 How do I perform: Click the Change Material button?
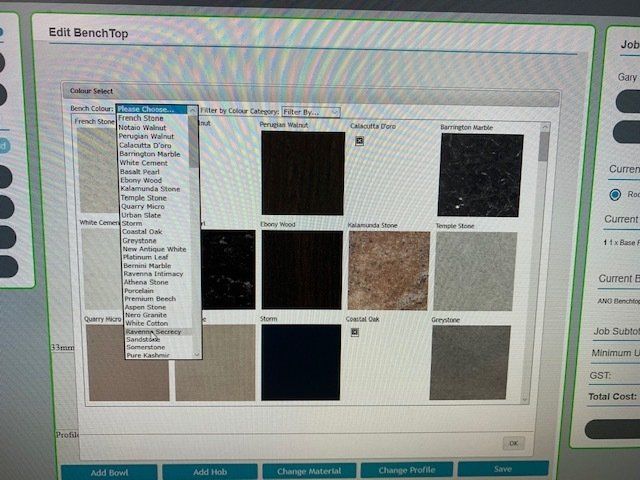pos(309,471)
